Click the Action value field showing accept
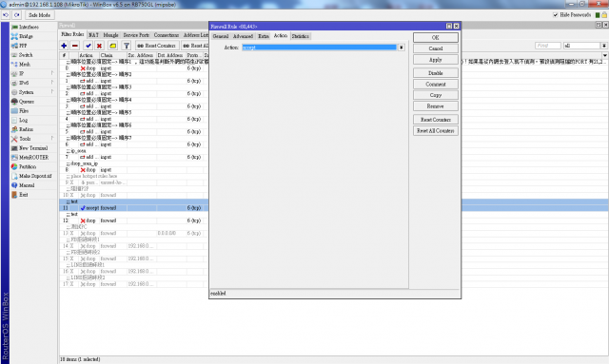The image size is (609, 364). 320,48
